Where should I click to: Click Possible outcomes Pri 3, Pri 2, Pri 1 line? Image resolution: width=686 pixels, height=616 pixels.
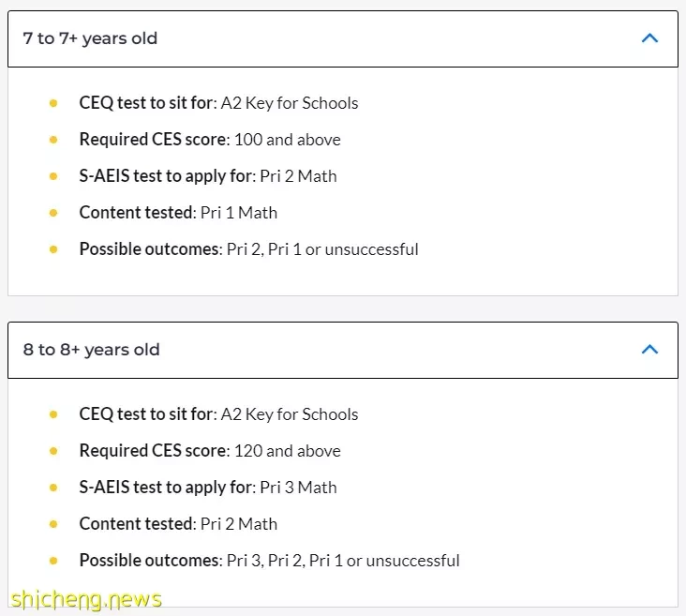(270, 561)
